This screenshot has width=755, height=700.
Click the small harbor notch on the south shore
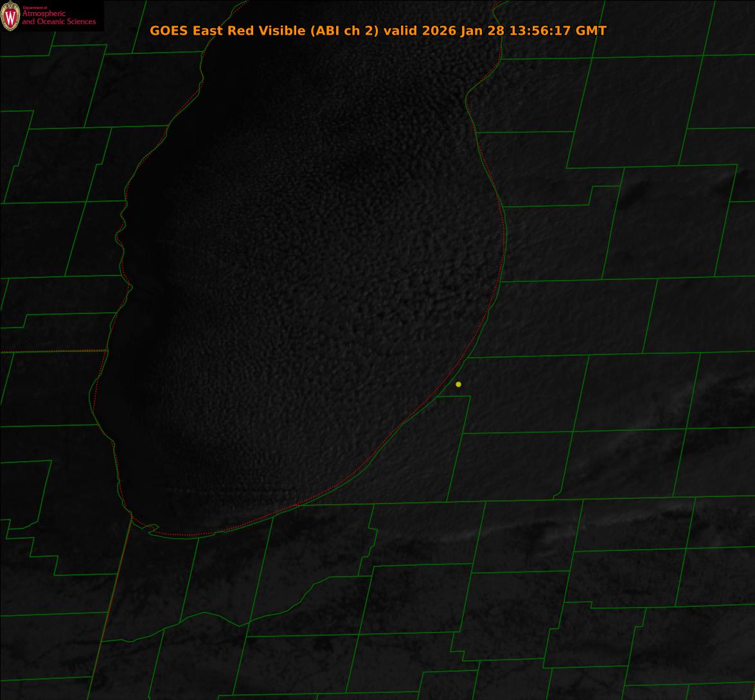(152, 529)
